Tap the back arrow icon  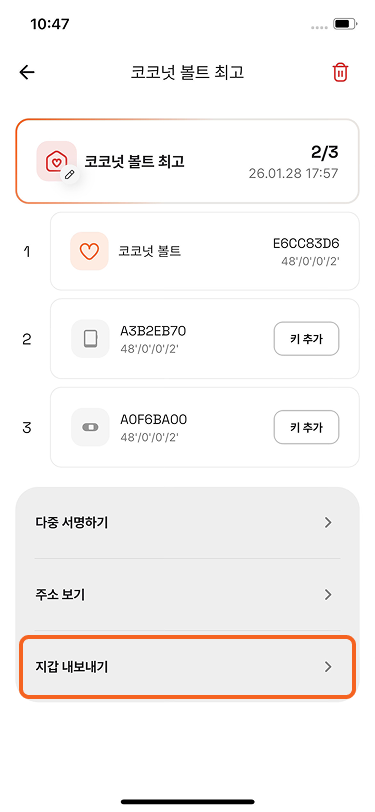(x=27, y=72)
